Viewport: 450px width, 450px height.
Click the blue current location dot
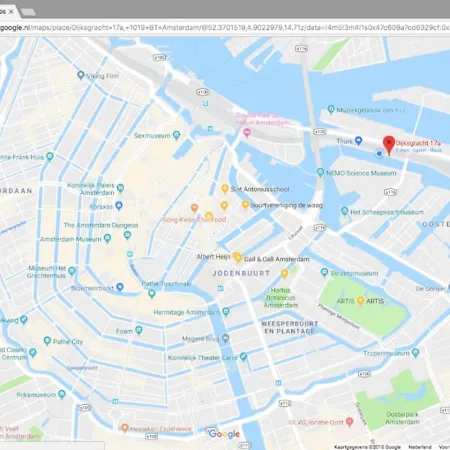pyautogui.click(x=379, y=154)
